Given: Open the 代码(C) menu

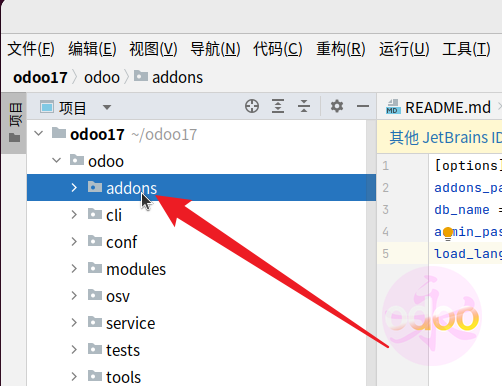Looking at the screenshot, I should point(278,49).
